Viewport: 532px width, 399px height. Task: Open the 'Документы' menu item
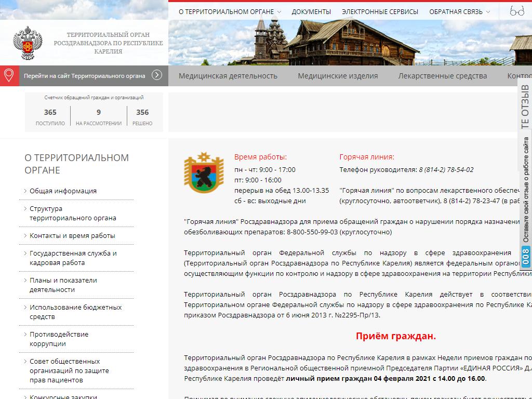click(311, 11)
